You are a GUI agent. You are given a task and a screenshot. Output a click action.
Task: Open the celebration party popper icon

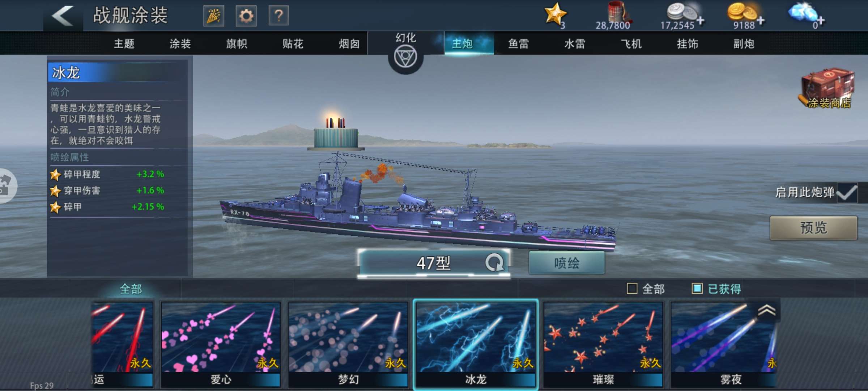click(x=214, y=16)
